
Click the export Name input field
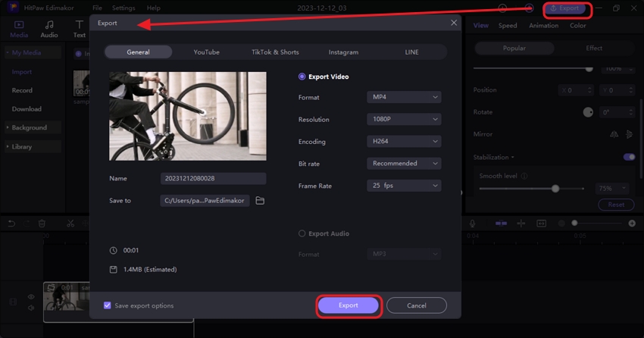[213, 178]
